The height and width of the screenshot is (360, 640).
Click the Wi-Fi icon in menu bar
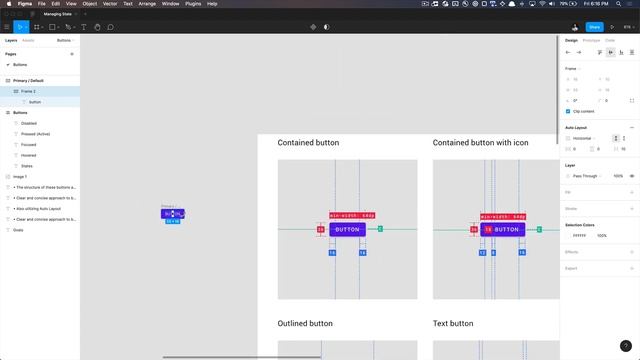542,4
